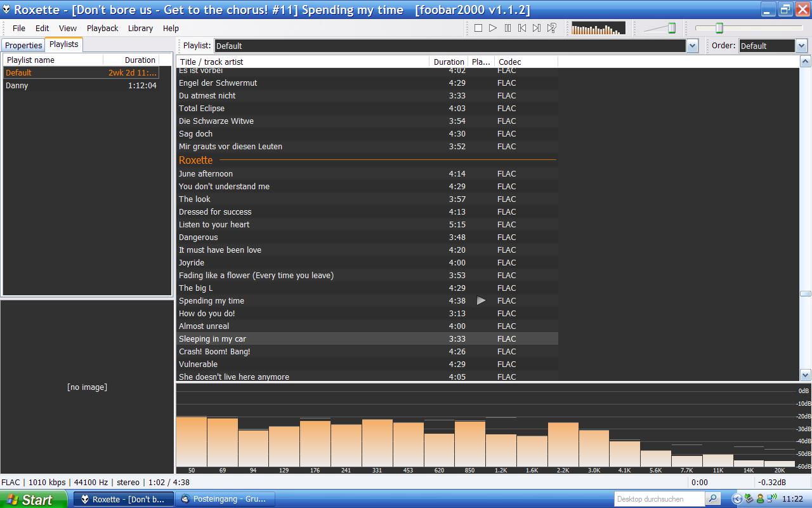This screenshot has width=812, height=508.
Task: Play a random track with the question-mark button
Action: [x=552, y=28]
